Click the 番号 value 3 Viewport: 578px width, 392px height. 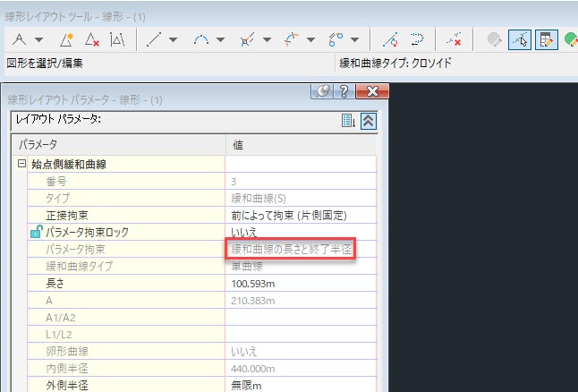[234, 182]
